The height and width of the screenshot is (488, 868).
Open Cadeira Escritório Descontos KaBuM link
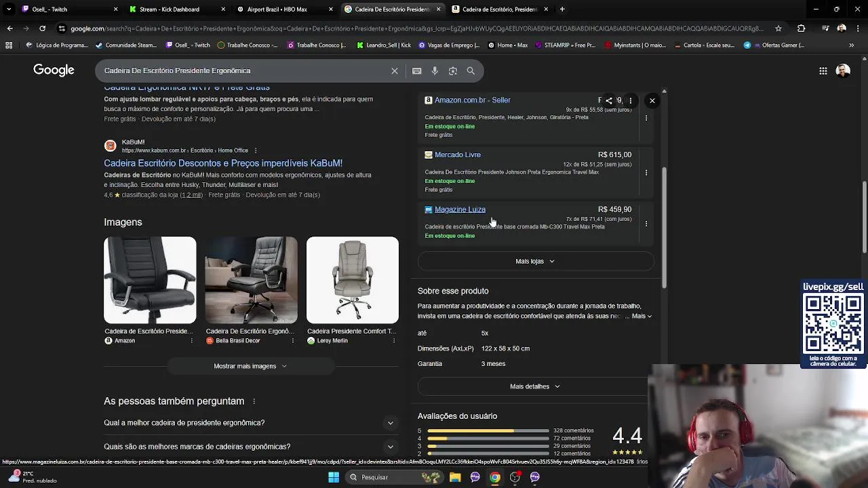tap(223, 163)
